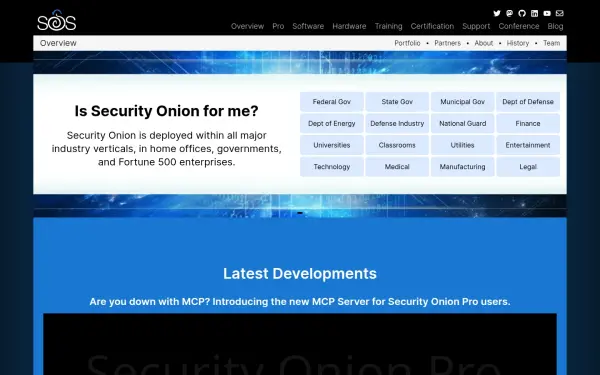Select the Utilities tile

click(x=463, y=145)
